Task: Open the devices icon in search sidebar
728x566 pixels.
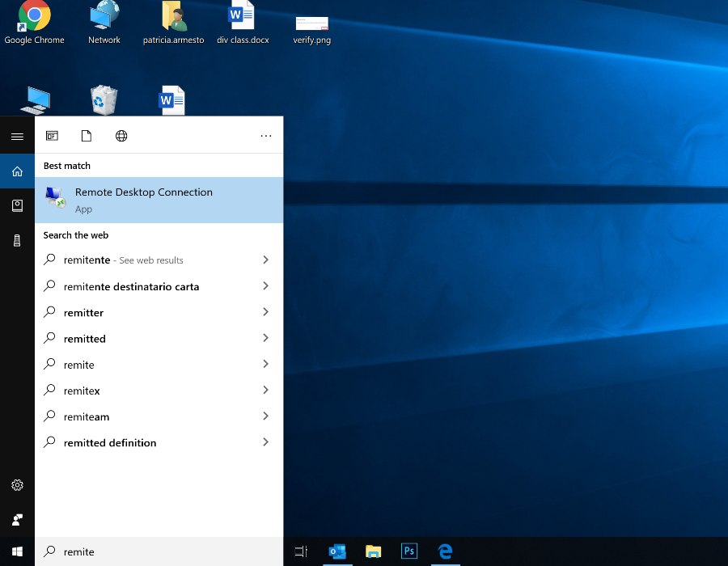Action: click(17, 240)
